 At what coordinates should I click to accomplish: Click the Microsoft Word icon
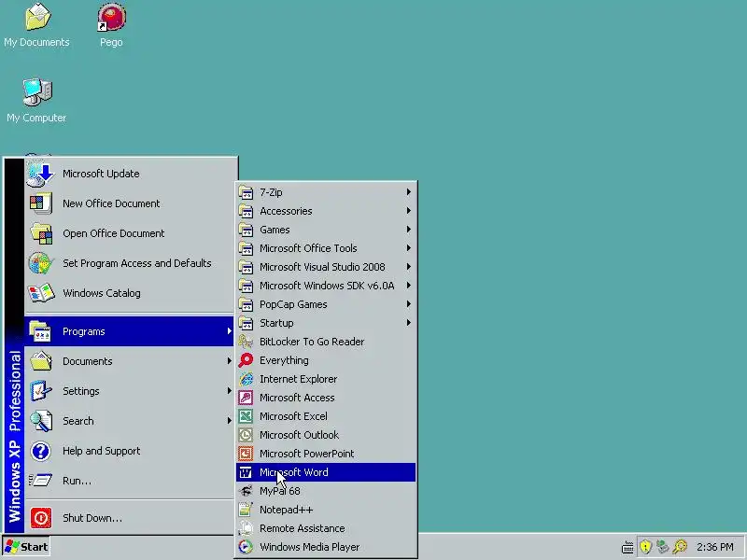pos(246,472)
